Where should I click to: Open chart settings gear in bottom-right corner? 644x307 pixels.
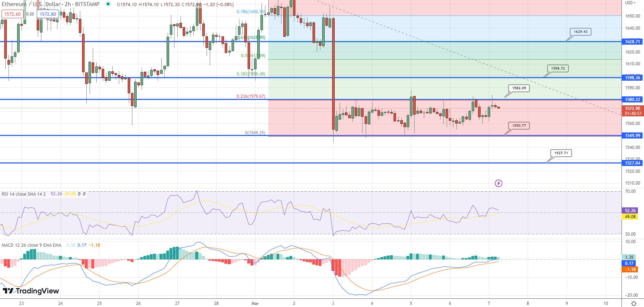point(634,303)
